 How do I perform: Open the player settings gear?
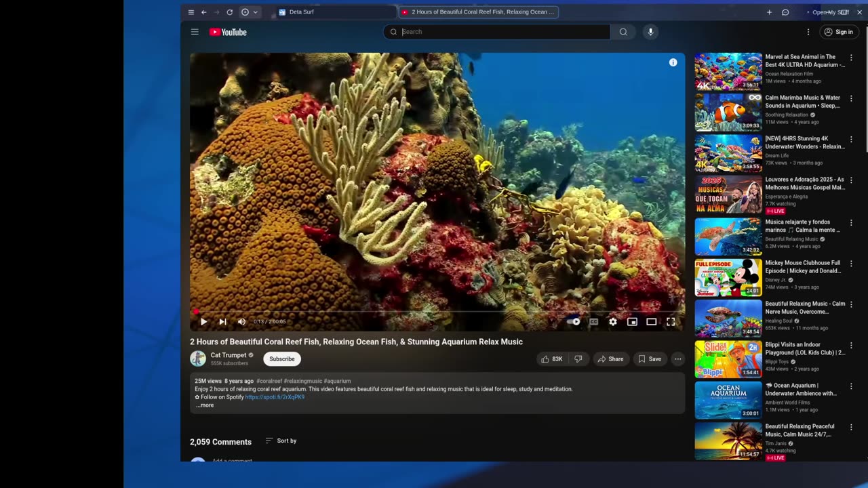tap(613, 322)
